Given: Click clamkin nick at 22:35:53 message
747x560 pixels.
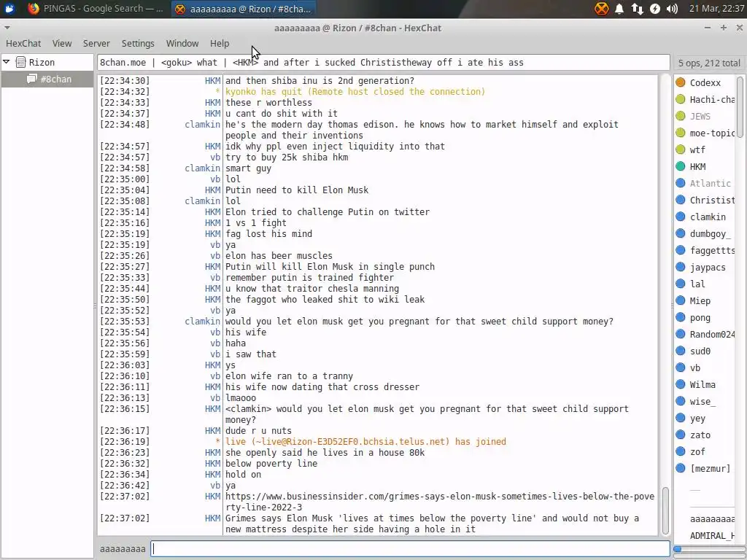Looking at the screenshot, I should (x=203, y=322).
